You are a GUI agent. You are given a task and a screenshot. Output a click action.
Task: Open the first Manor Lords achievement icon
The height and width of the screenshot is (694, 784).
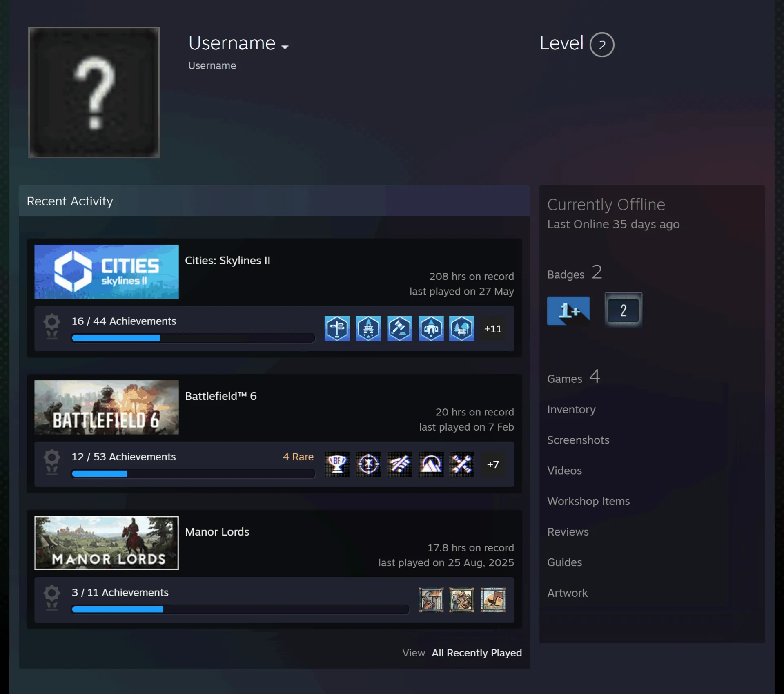431,600
